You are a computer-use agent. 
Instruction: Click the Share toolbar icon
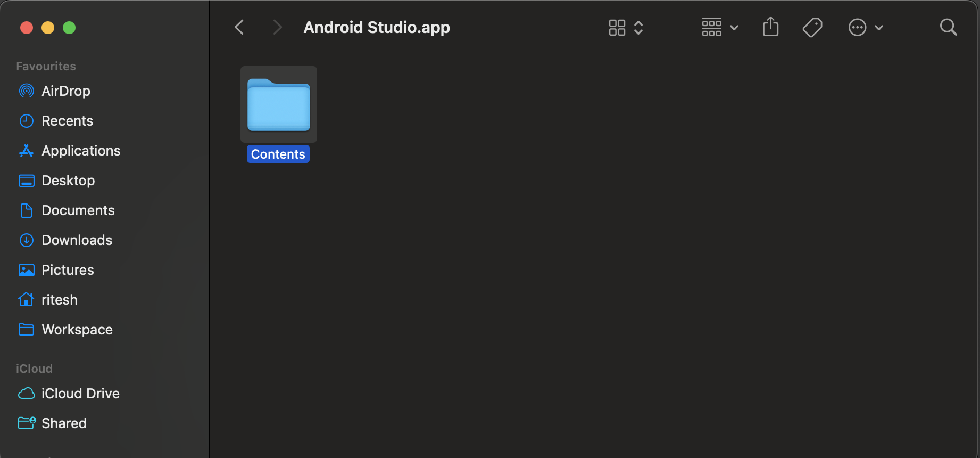coord(770,27)
